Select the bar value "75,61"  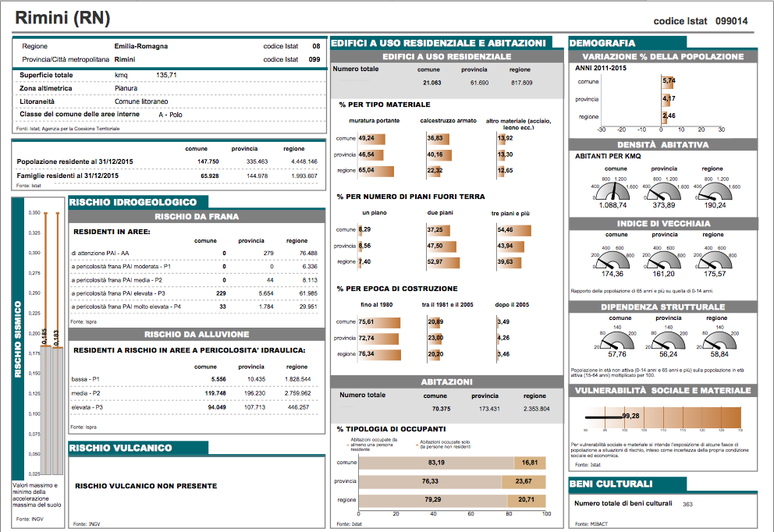coord(366,321)
